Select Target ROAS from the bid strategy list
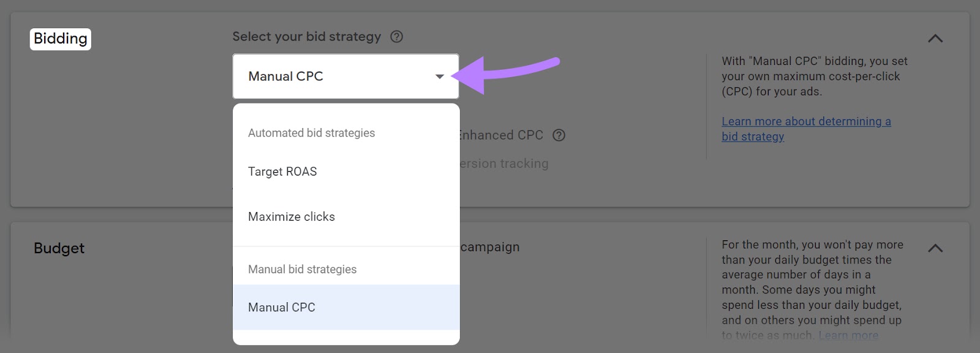The height and width of the screenshot is (353, 980). 282,172
